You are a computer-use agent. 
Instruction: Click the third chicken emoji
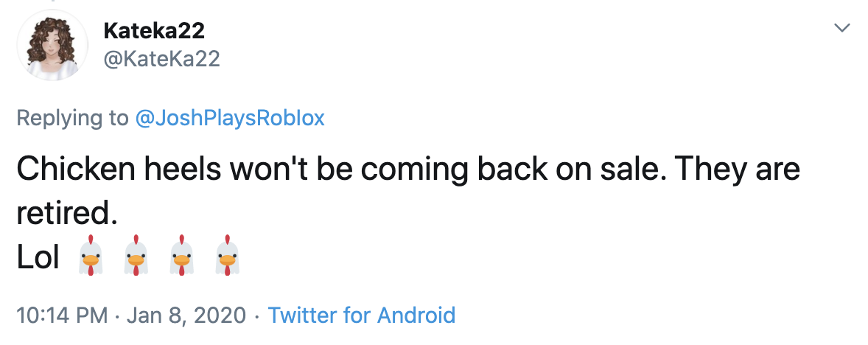click(181, 257)
